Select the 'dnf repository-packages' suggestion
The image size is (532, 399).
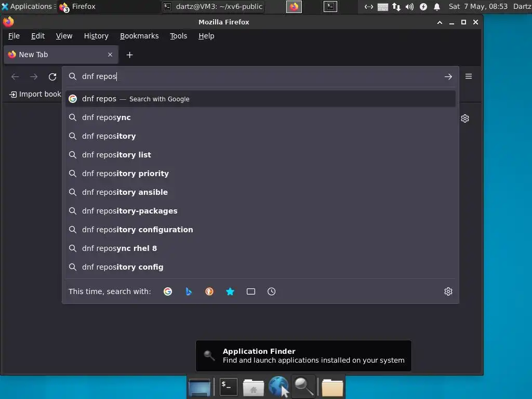(260, 211)
